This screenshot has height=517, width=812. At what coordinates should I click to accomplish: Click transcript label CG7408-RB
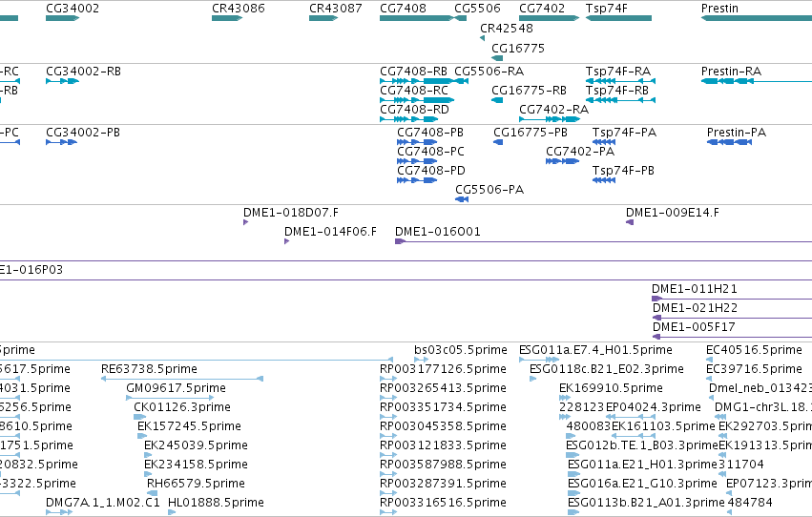click(414, 72)
